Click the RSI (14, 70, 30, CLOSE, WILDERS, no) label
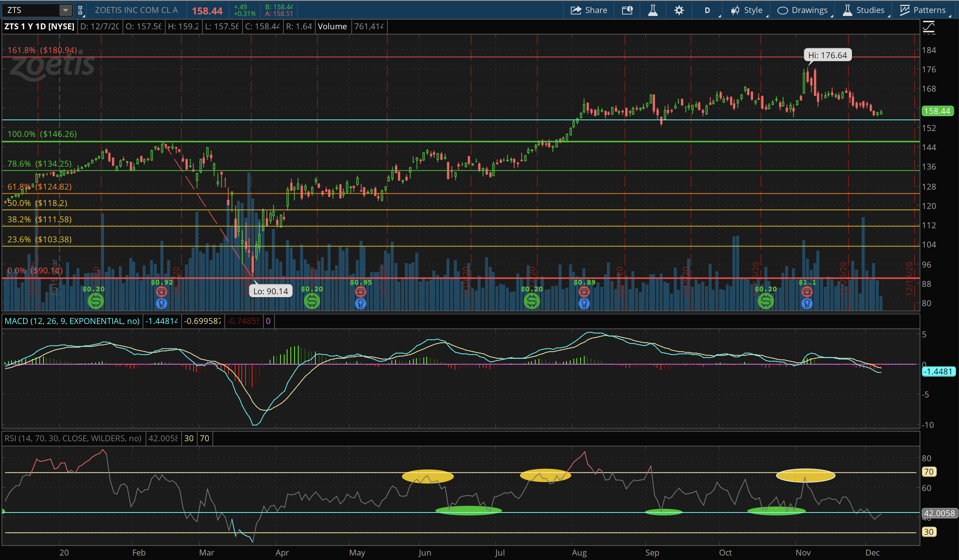 pyautogui.click(x=73, y=438)
